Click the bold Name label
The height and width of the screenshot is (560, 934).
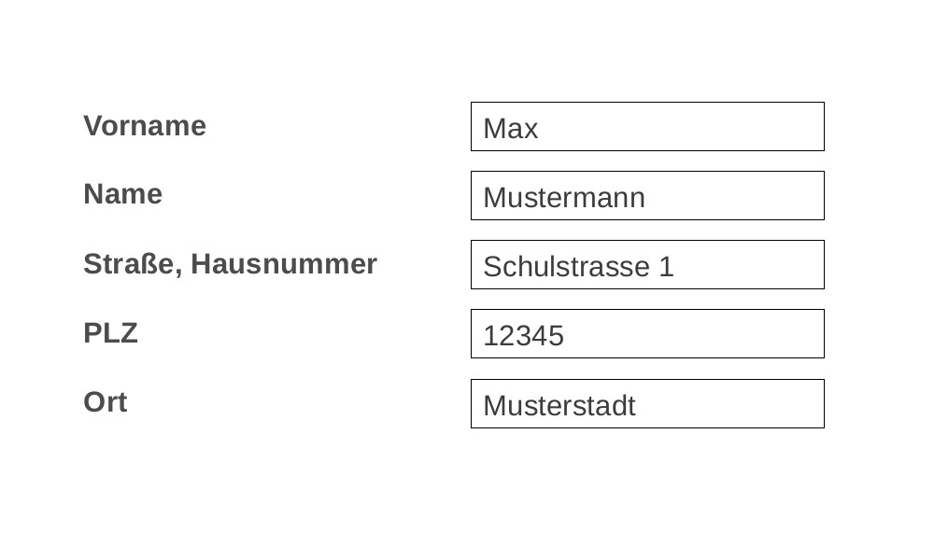click(122, 194)
